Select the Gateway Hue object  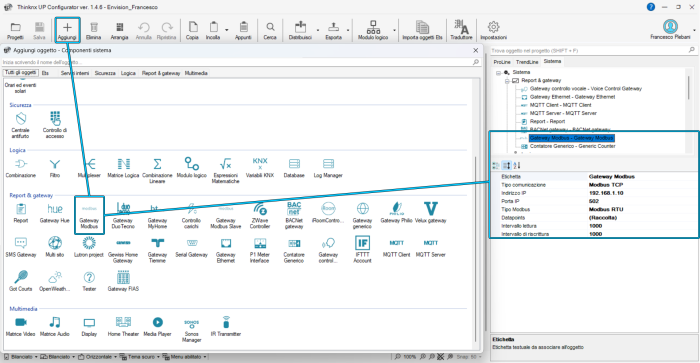55,213
